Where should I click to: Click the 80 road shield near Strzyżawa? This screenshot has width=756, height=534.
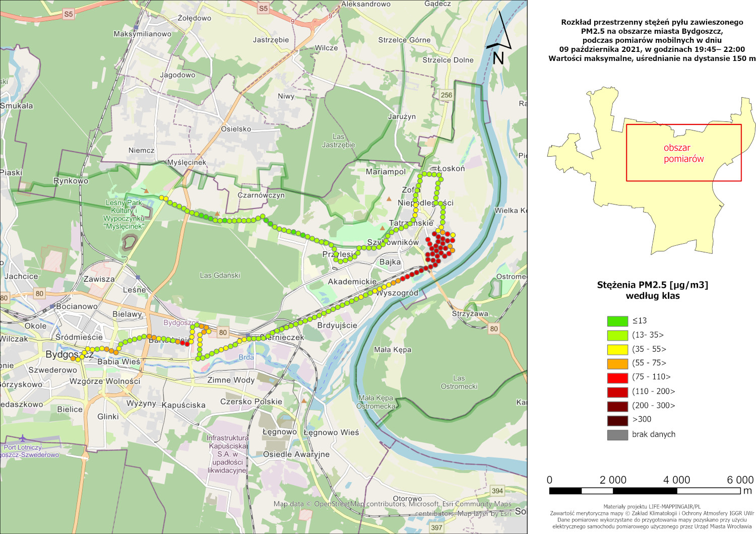[493, 328]
